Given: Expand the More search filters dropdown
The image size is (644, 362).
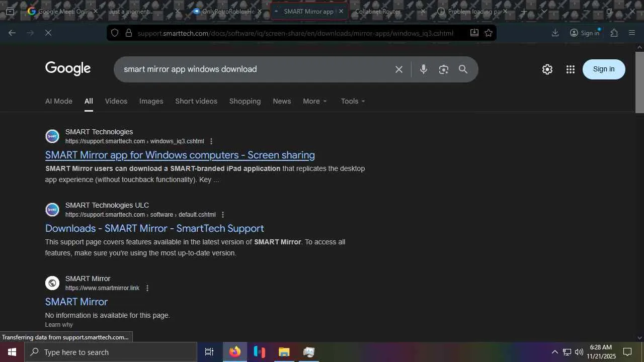Looking at the screenshot, I should click(x=315, y=101).
